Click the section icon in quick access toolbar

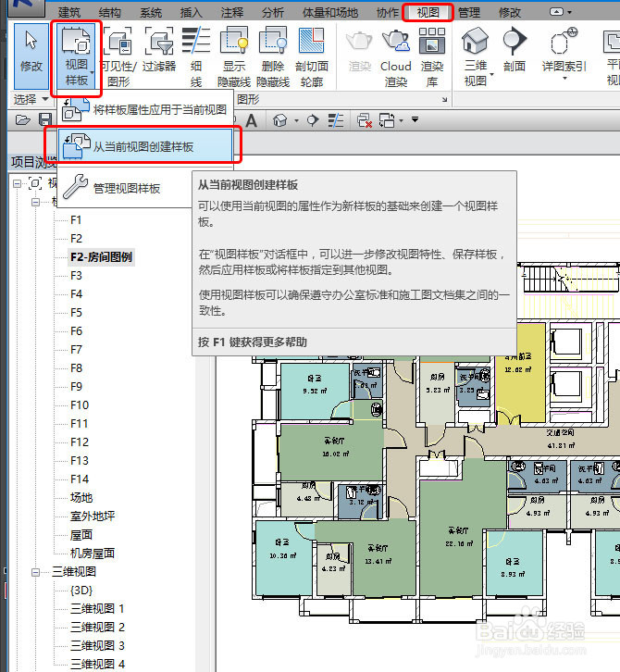(313, 120)
